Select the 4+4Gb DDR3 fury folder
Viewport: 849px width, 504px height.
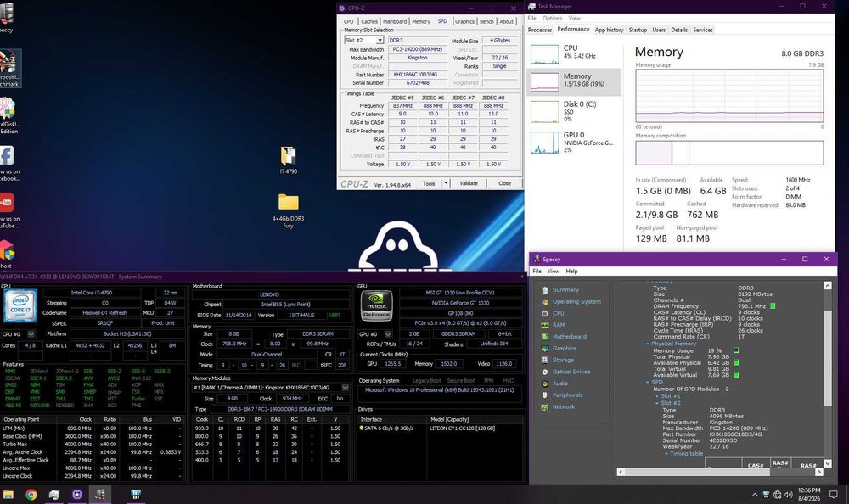(x=288, y=210)
